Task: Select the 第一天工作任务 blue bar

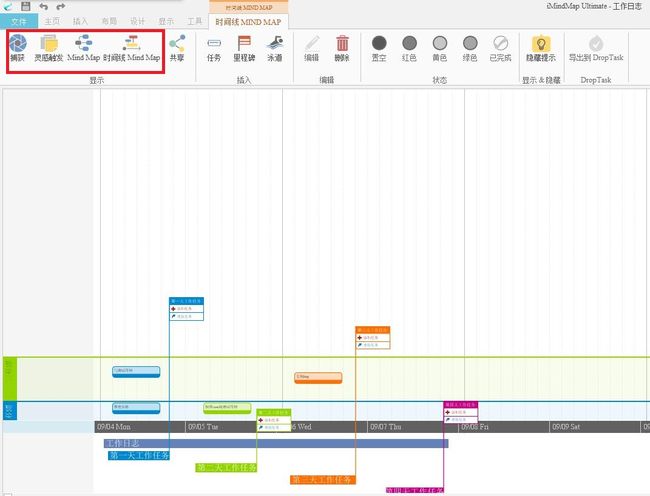Action: (139, 455)
